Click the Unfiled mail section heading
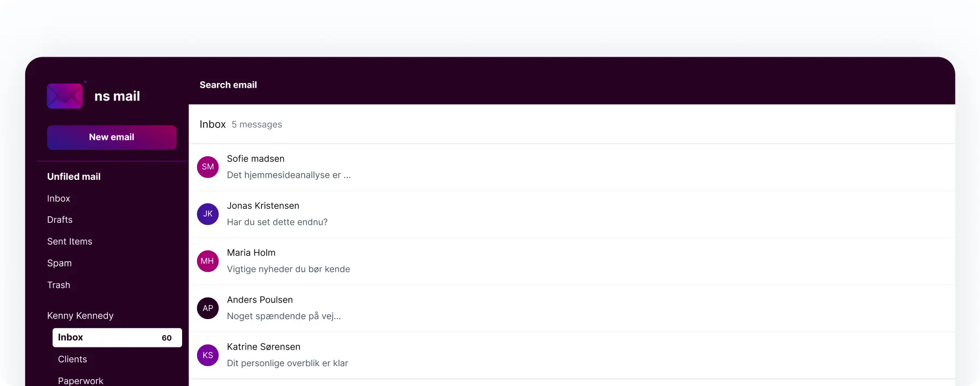 point(74,177)
